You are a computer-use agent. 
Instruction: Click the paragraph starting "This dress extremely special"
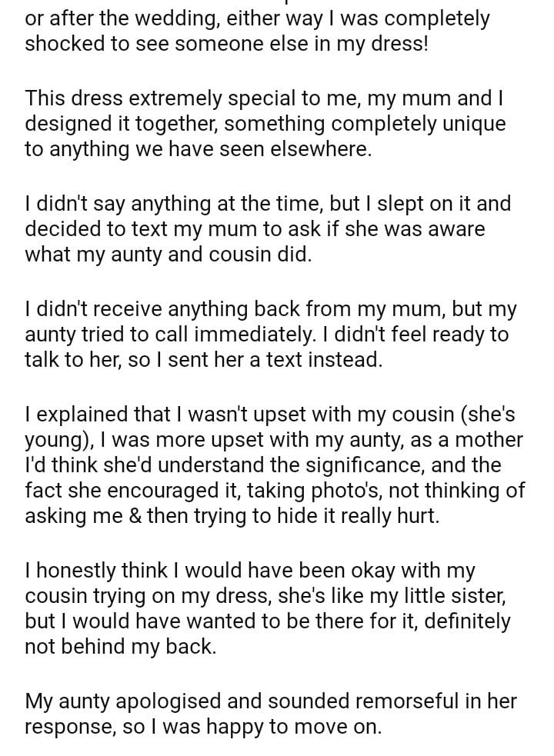pyautogui.click(x=265, y=123)
